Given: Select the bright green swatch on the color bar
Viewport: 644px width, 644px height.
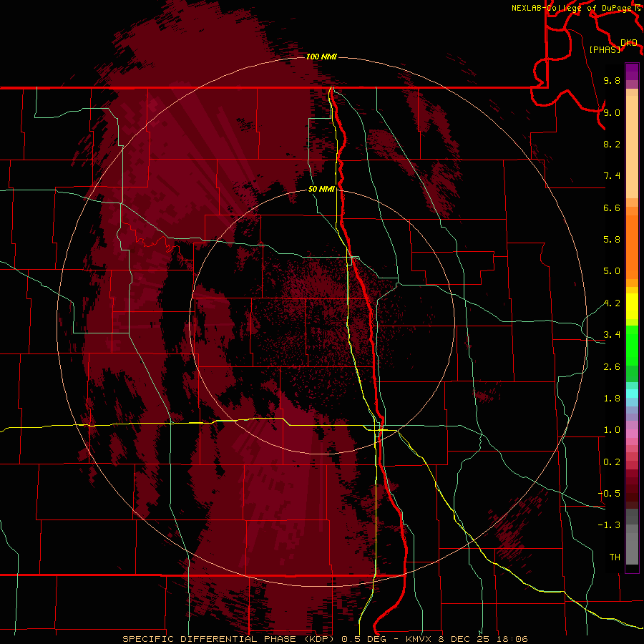Looking at the screenshot, I should (x=632, y=345).
